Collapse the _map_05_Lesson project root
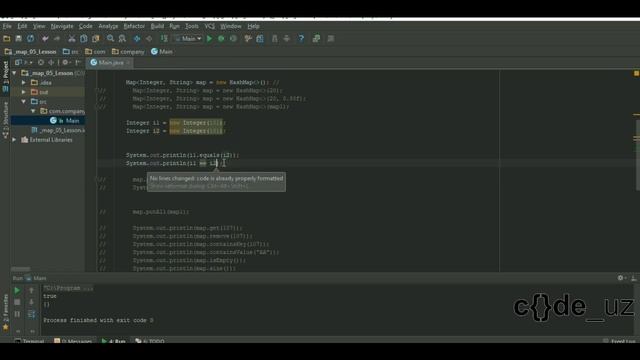640x360 pixels. 14,73
